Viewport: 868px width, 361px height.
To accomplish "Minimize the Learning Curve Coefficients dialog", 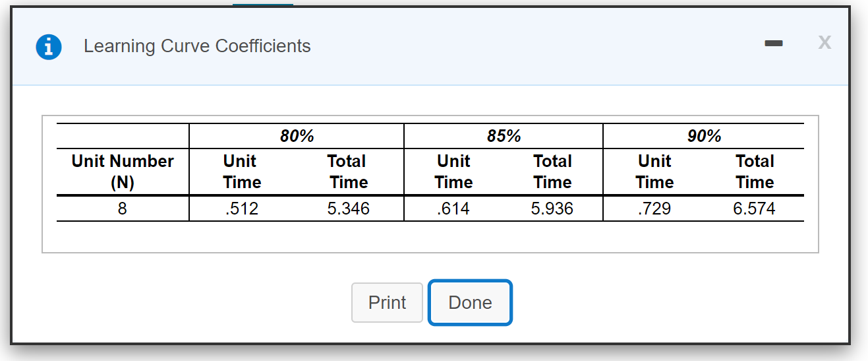I will pyautogui.click(x=773, y=44).
